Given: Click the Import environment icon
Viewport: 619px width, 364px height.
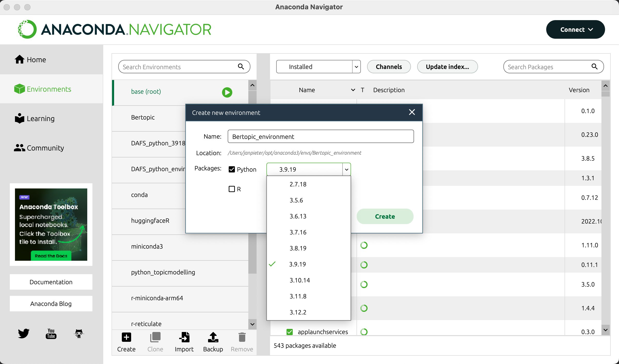Looking at the screenshot, I should pos(184,337).
